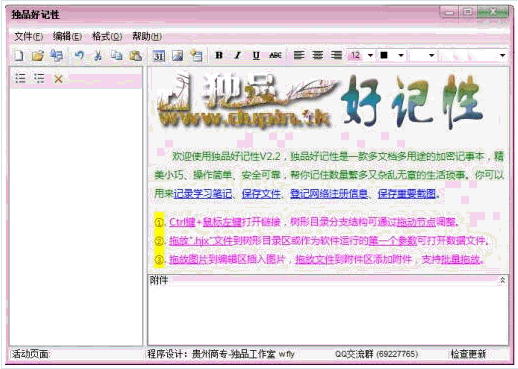Delete node with orange X icon
This screenshot has height=369, width=518.
[58, 79]
